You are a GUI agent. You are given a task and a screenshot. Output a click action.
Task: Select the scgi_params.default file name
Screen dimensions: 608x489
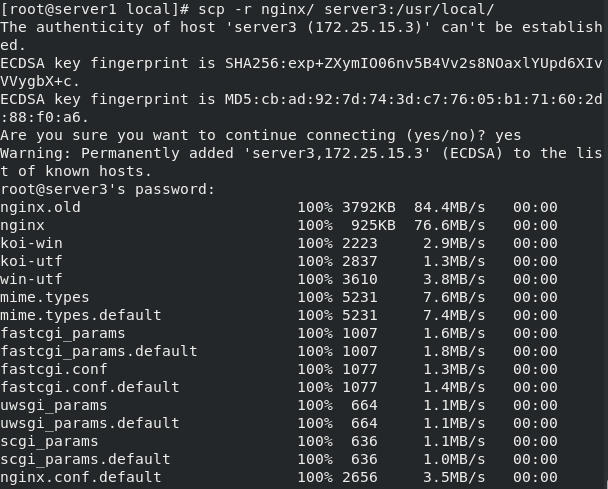85,459
